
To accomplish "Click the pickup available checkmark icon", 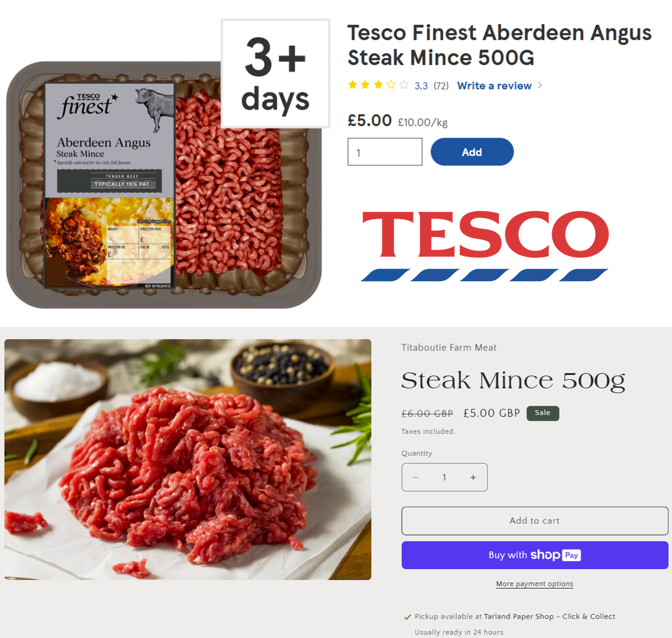I will click(408, 617).
